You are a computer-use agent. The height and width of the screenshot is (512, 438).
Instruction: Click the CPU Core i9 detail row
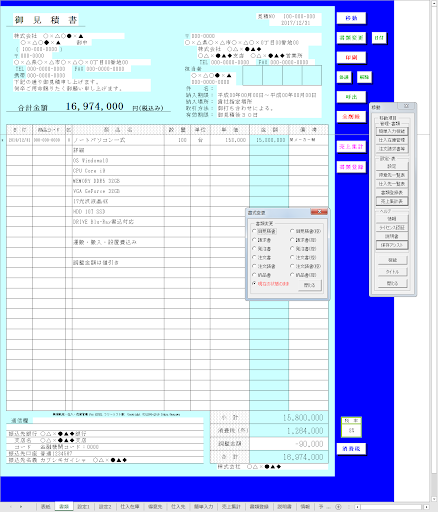tap(118, 171)
